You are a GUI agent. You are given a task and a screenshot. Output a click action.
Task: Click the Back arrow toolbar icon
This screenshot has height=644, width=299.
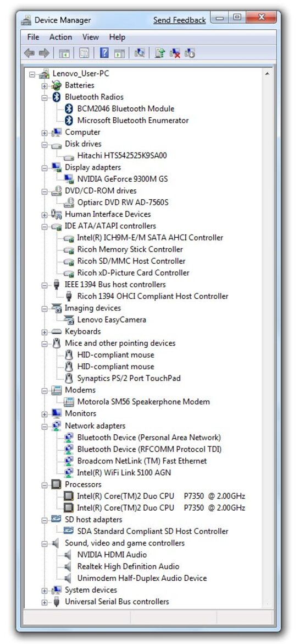click(x=29, y=53)
